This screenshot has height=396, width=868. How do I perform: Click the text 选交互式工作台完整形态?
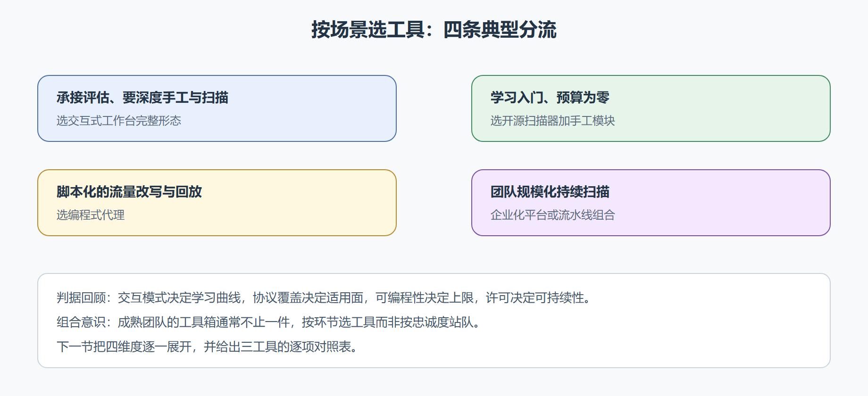pos(119,121)
